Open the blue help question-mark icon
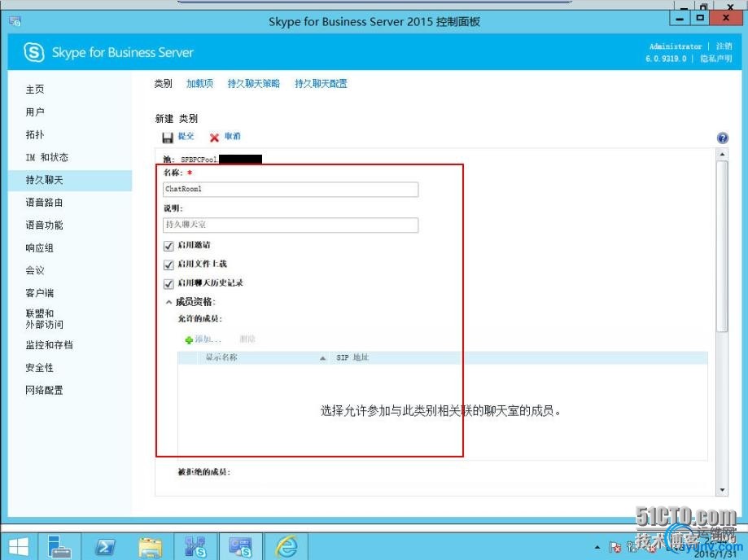The image size is (748, 560). tap(722, 138)
